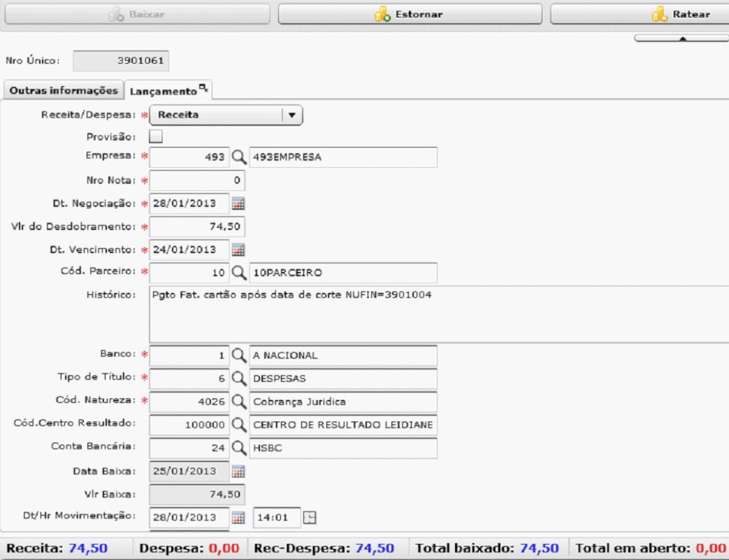
Task: Click Dt. Negociação date field
Action: (189, 203)
